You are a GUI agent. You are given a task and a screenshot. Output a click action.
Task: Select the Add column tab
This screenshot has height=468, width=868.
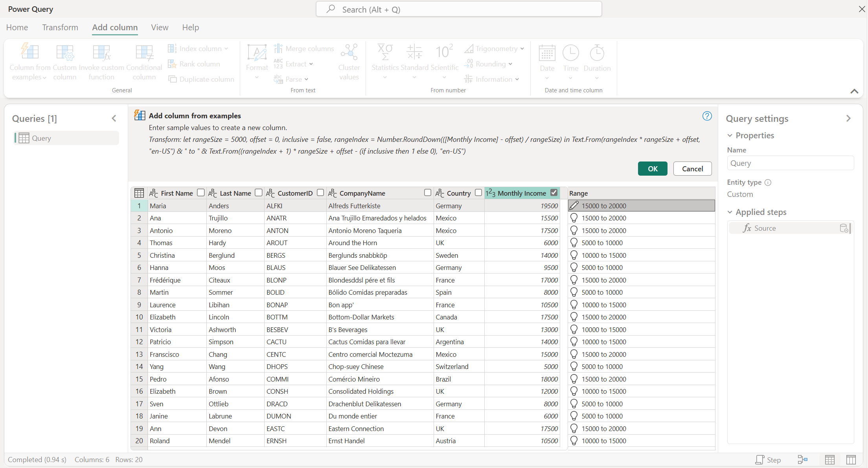[x=114, y=27]
